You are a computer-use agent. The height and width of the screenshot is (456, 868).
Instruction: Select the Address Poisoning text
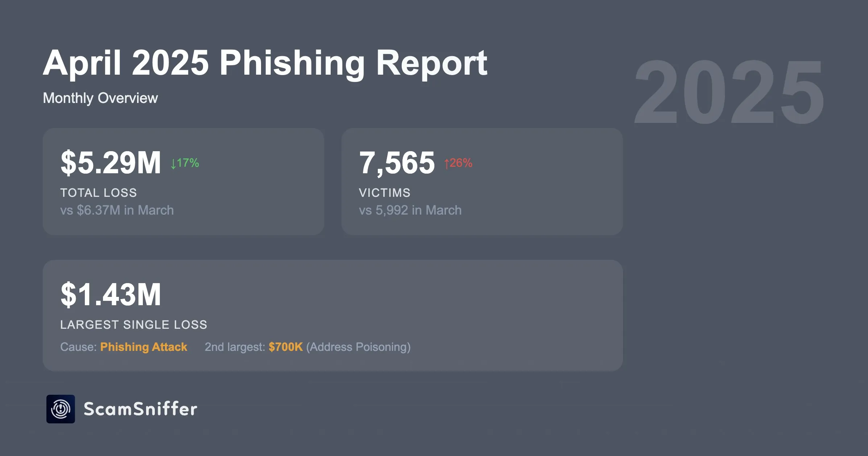tap(359, 347)
